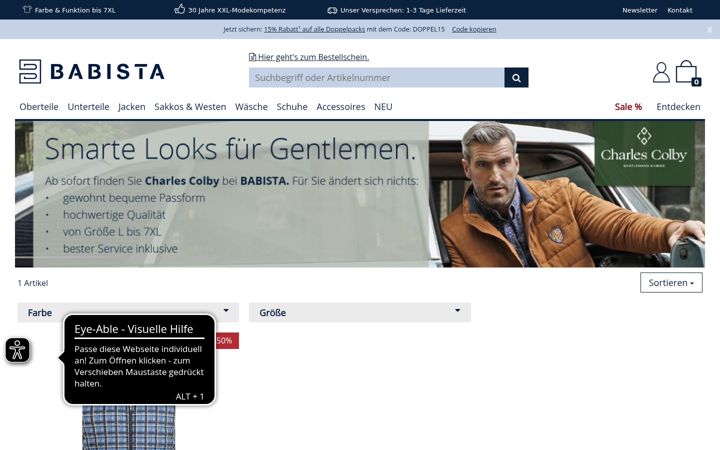Click the '1 Artikel' count text
This screenshot has width=720, height=450.
click(33, 283)
